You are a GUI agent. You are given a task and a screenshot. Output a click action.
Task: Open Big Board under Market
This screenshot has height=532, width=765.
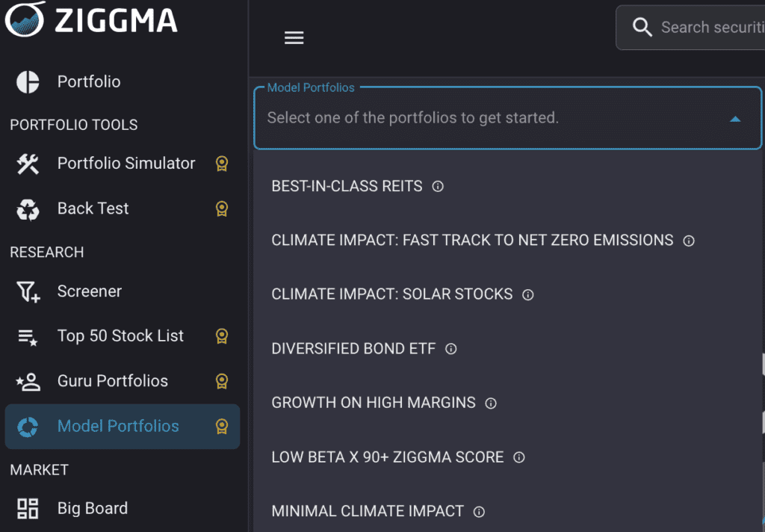pos(123,509)
